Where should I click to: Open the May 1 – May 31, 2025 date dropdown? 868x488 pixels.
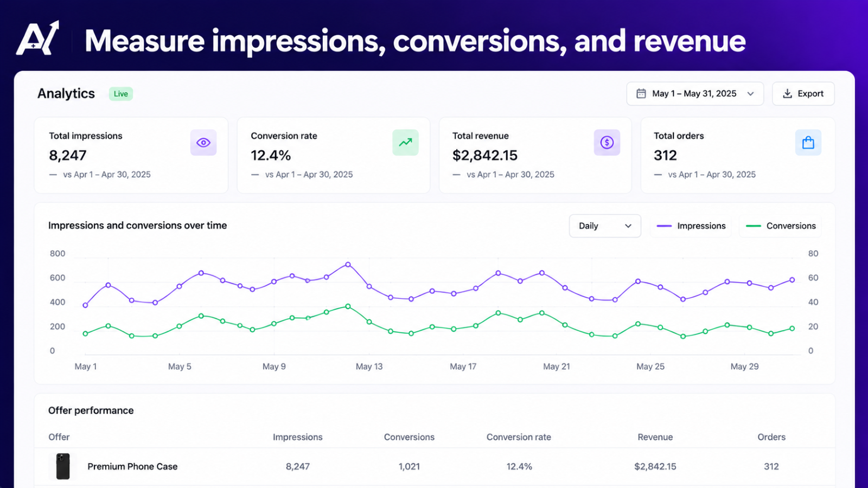(x=695, y=93)
